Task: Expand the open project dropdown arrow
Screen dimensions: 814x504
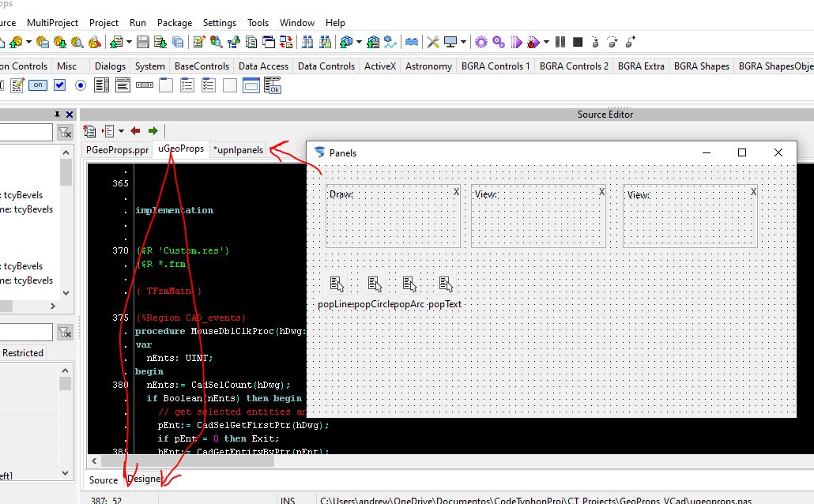Action: coord(28,42)
